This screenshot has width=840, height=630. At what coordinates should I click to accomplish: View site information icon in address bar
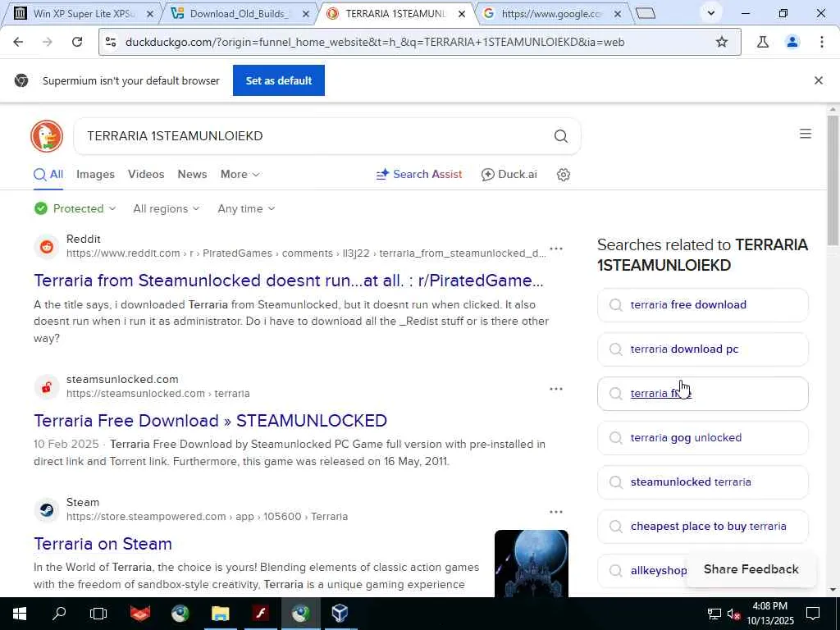pyautogui.click(x=111, y=42)
